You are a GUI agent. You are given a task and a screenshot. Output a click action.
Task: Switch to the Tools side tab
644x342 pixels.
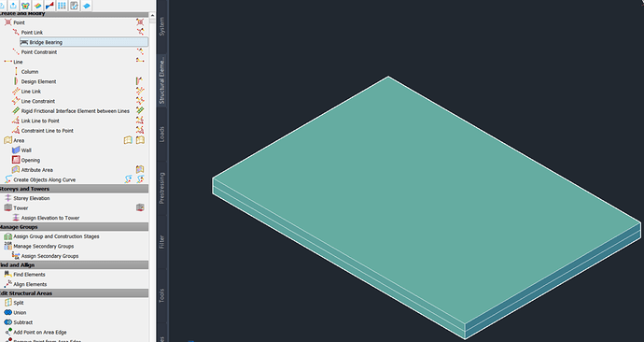click(161, 295)
